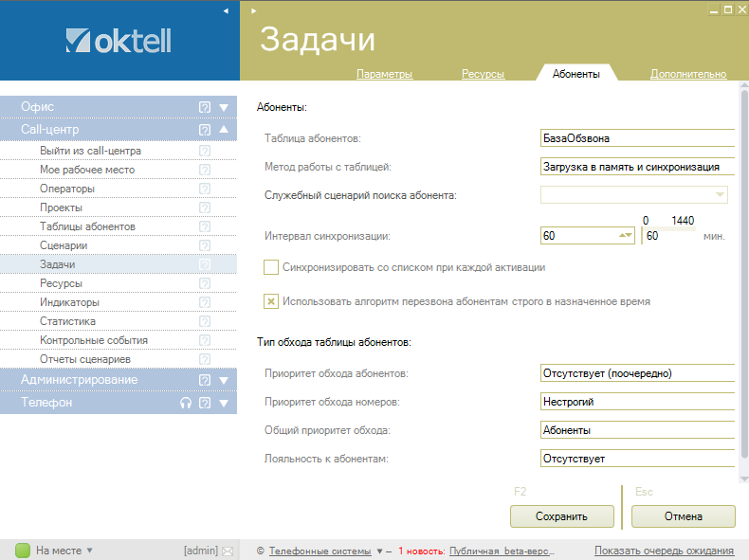
Task: Click the Таблица абонентов input field
Action: coord(636,138)
